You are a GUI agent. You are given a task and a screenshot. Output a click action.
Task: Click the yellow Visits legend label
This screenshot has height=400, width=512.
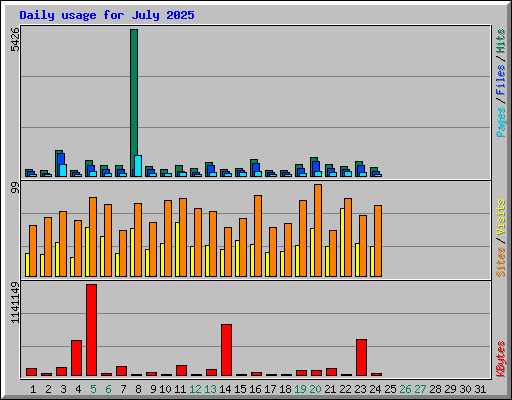tap(500, 217)
